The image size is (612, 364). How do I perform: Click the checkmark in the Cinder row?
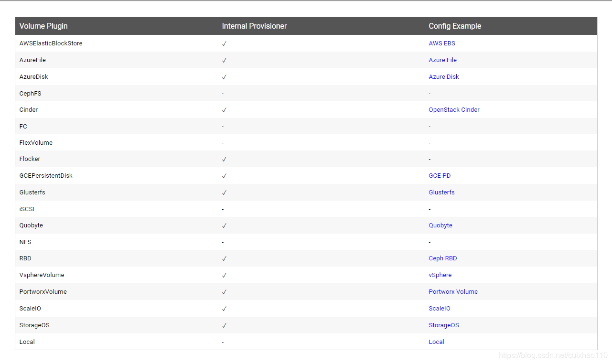[224, 110]
